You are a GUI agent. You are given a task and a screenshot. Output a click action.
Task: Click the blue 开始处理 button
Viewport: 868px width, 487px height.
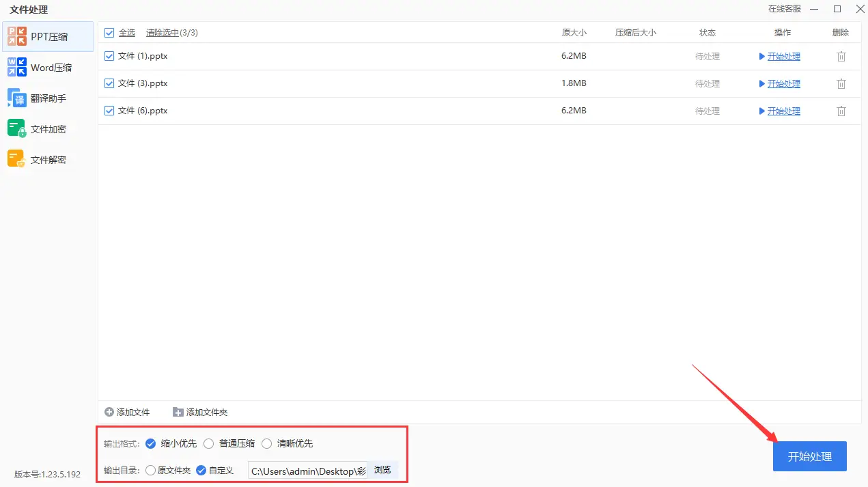(x=809, y=456)
